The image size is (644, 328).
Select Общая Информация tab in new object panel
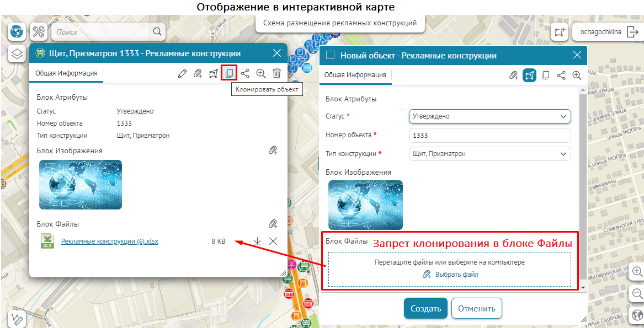point(355,75)
